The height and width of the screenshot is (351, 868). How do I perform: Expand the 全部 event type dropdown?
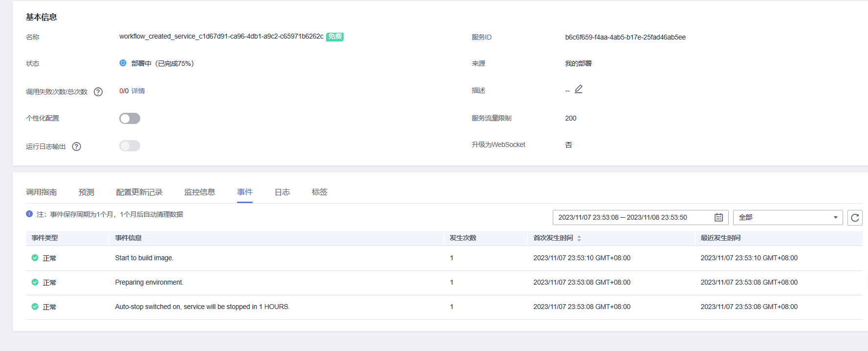coord(787,218)
